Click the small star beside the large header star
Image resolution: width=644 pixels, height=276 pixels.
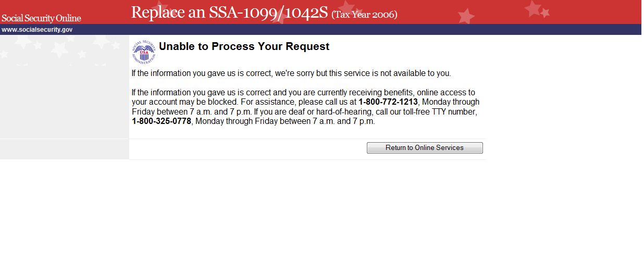pos(545,13)
